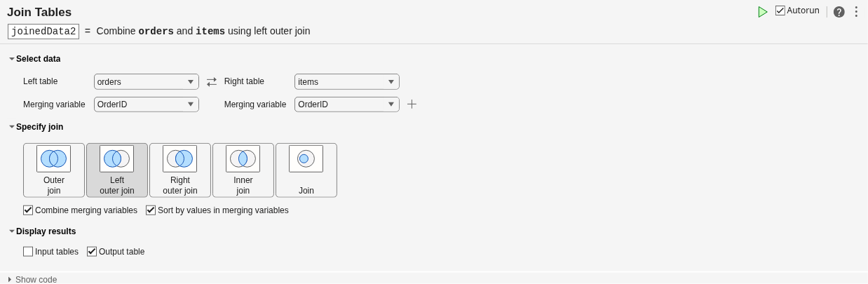Add another merging variable with plus icon
Screen dimensions: 868x284
(x=412, y=104)
